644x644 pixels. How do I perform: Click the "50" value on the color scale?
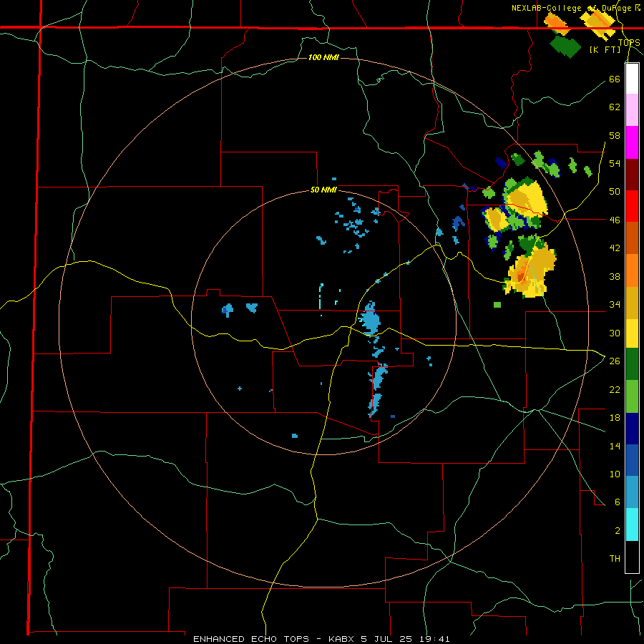point(615,191)
